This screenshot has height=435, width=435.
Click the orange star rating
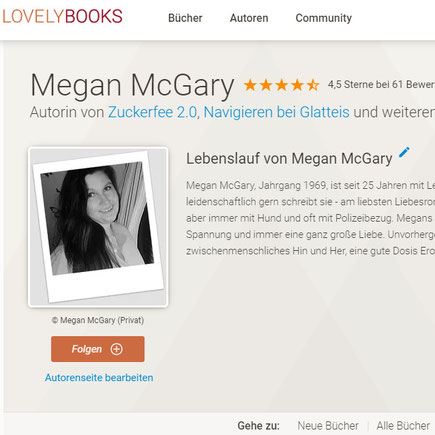281,85
